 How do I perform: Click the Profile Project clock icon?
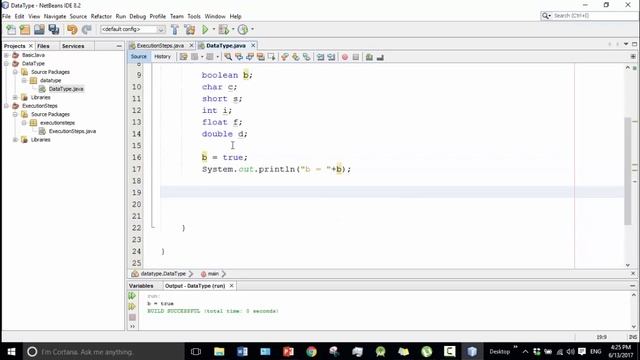[243, 29]
